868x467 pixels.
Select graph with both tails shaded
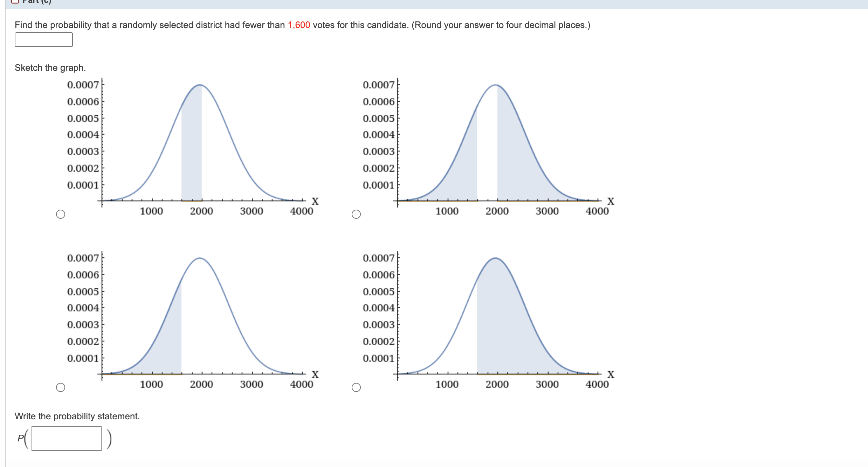click(x=356, y=214)
